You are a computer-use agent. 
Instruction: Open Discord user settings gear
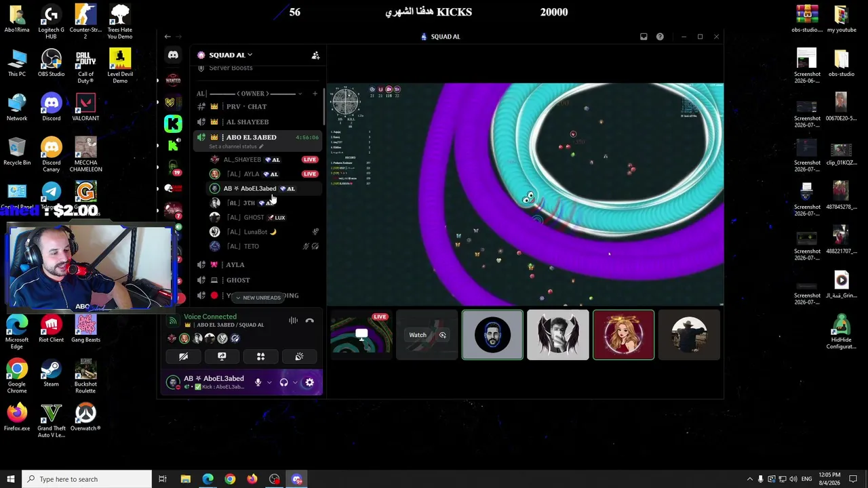[x=309, y=383]
